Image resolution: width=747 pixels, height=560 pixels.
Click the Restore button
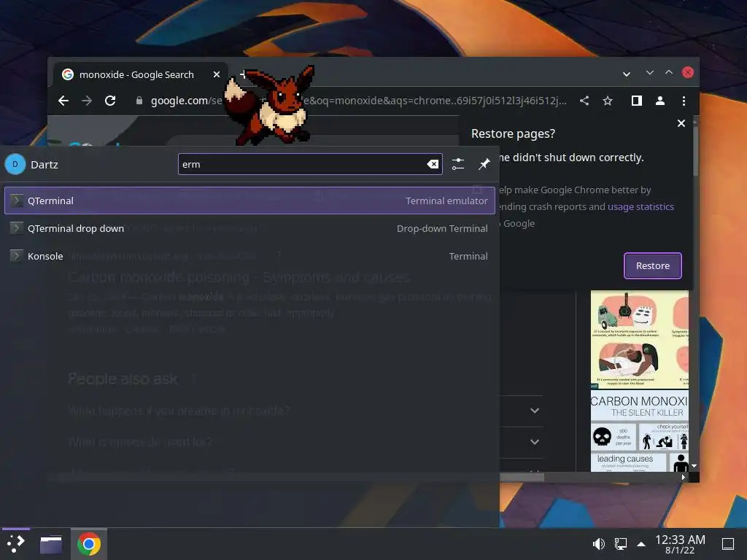click(x=653, y=265)
